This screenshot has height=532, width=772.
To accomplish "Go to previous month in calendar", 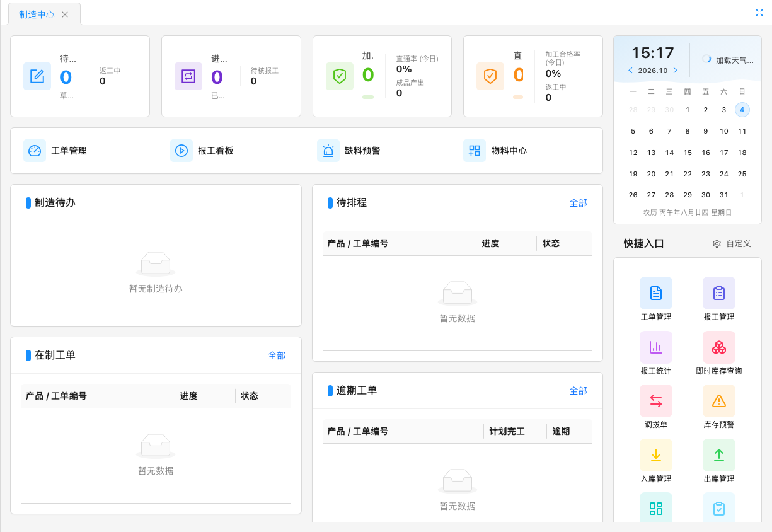I will pyautogui.click(x=630, y=71).
